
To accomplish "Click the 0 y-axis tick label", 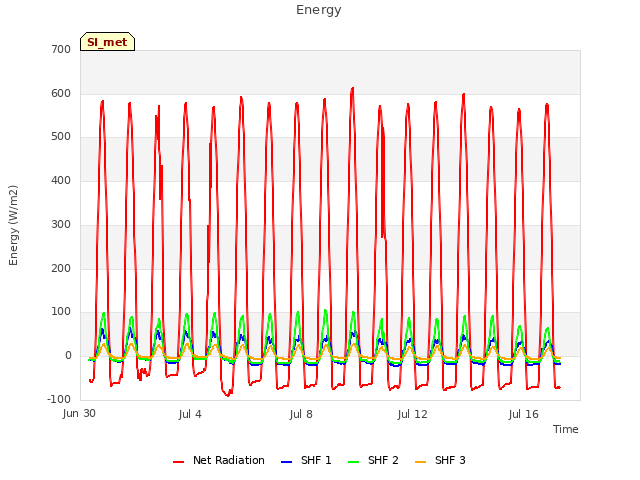I will click(68, 356).
